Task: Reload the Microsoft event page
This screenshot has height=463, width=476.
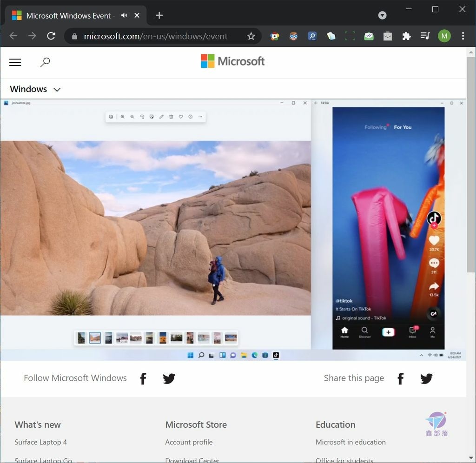Action: [x=51, y=36]
